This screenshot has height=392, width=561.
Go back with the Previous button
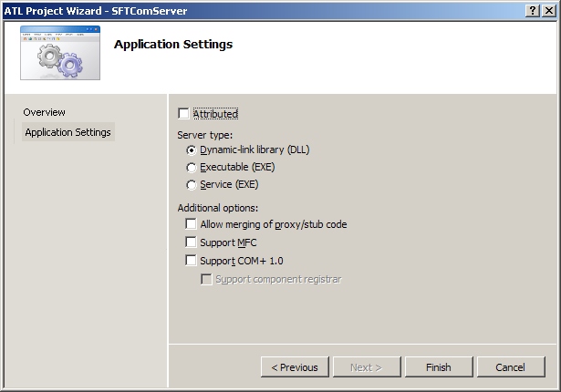[295, 367]
